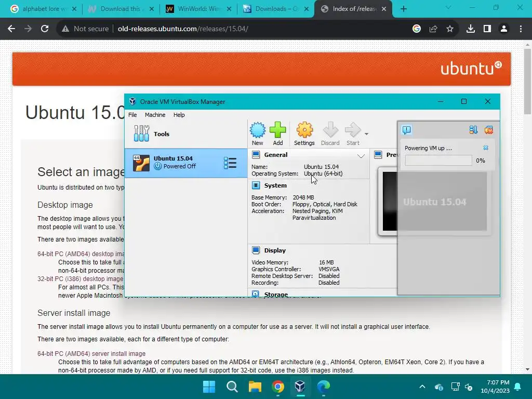
Task: Click the Start arrow toolbar icon
Action: point(353,134)
